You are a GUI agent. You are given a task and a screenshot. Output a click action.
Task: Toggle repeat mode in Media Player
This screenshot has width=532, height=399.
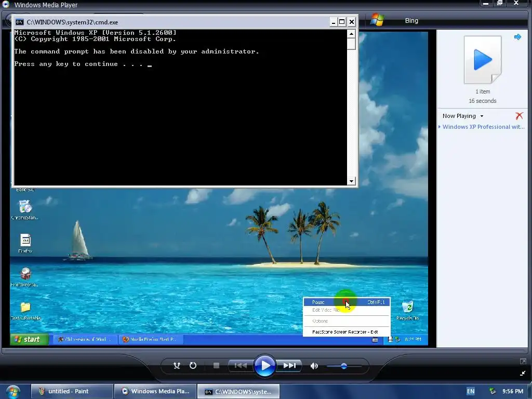click(193, 365)
